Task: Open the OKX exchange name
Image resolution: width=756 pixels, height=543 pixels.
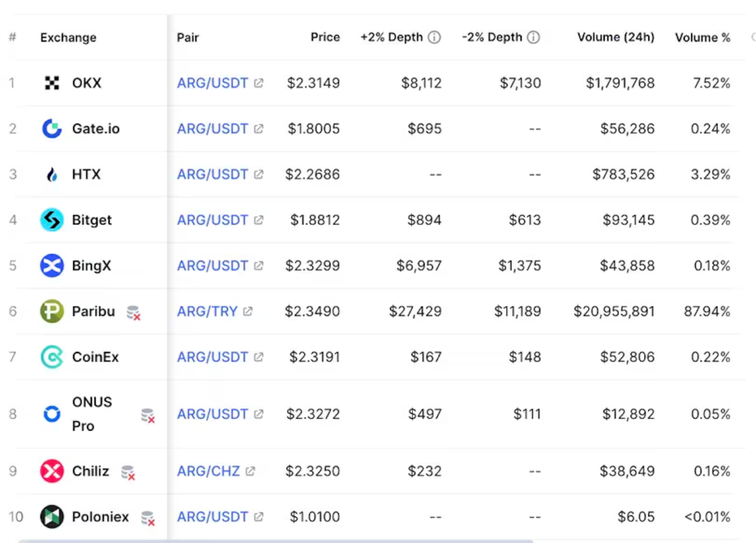Action: pos(87,83)
